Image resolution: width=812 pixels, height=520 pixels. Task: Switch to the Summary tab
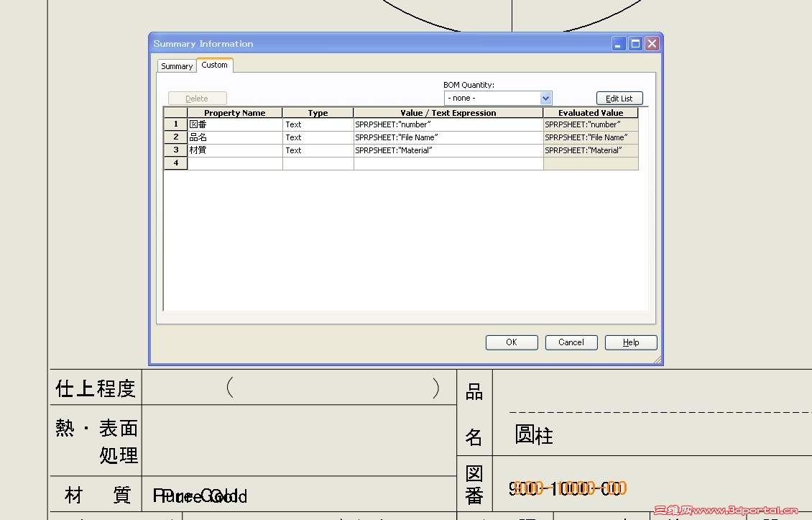click(x=177, y=66)
